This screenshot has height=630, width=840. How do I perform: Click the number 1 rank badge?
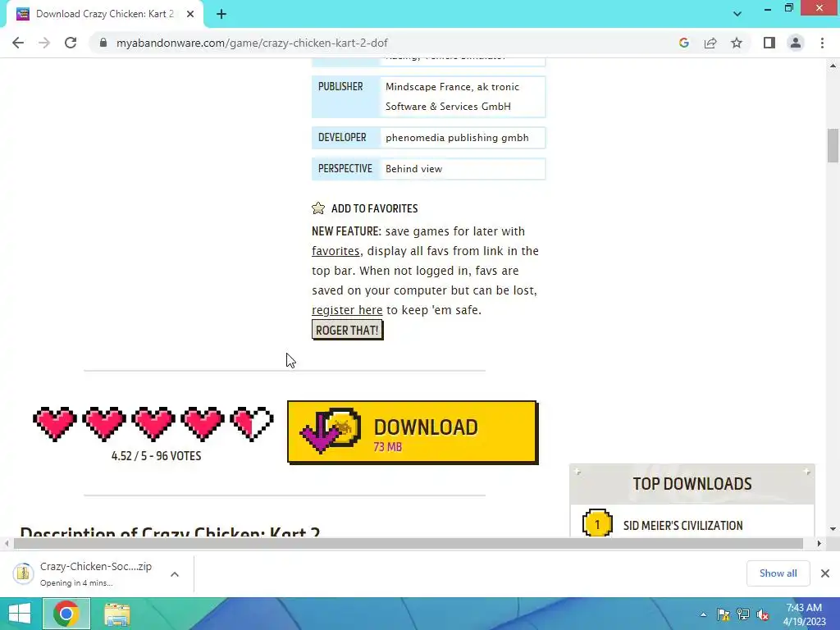(x=597, y=523)
